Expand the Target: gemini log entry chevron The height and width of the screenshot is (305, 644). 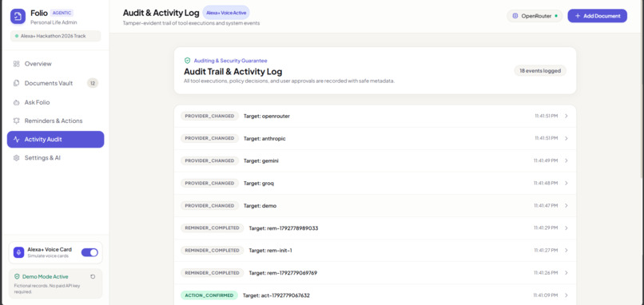pyautogui.click(x=566, y=161)
